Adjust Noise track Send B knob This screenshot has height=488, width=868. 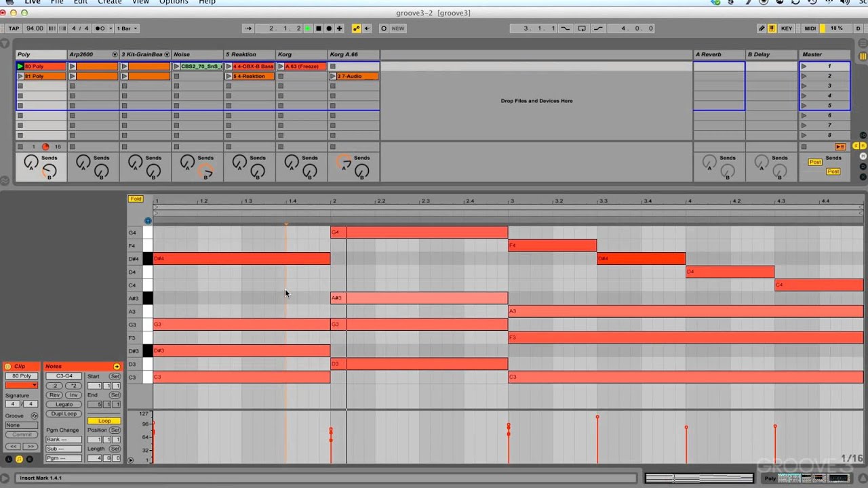pyautogui.click(x=205, y=172)
